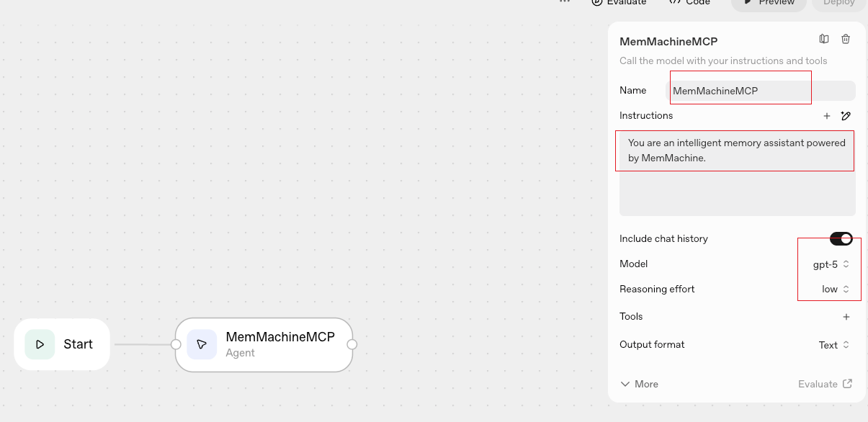868x422 pixels.
Task: Click the MemMachineMCP agent cursor icon on canvas
Action: coord(202,344)
